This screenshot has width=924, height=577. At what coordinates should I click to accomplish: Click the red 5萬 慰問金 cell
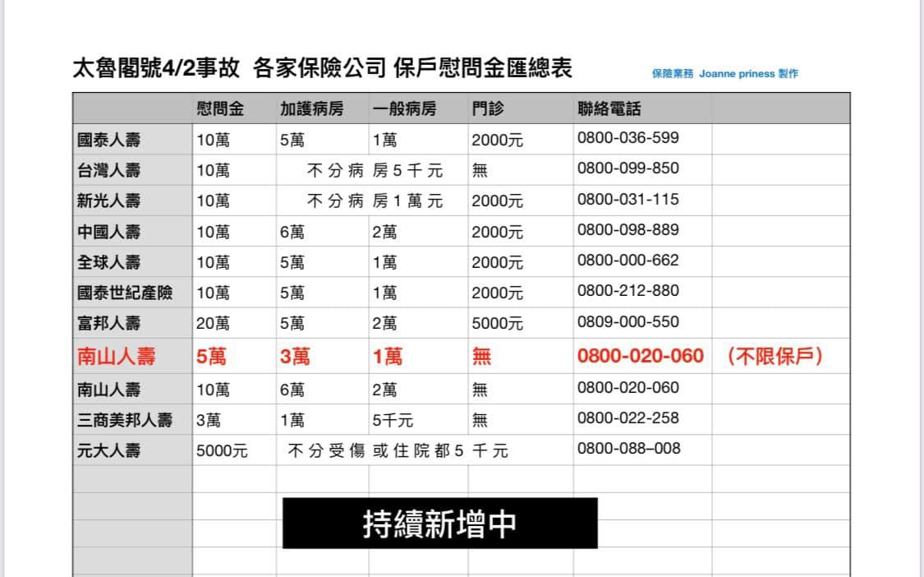pos(211,357)
